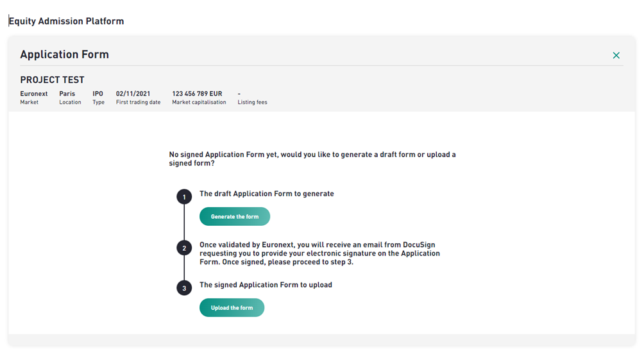Click the Listing fees label
The width and height of the screenshot is (644, 349).
coord(252,102)
